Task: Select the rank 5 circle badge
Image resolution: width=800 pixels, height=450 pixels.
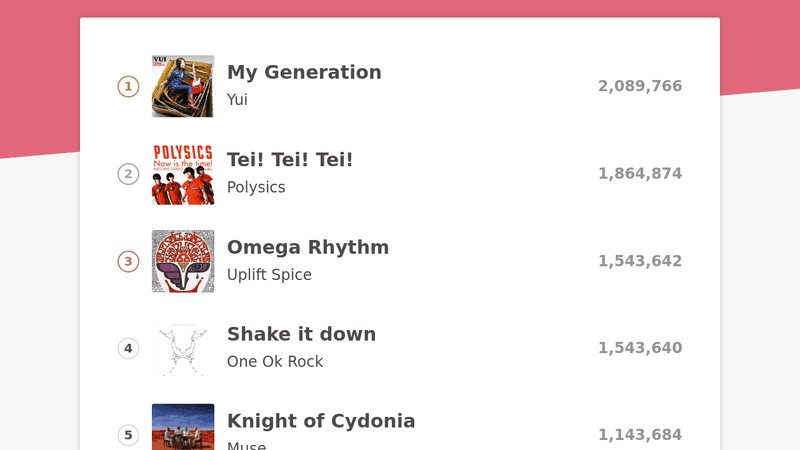Action: coord(128,435)
